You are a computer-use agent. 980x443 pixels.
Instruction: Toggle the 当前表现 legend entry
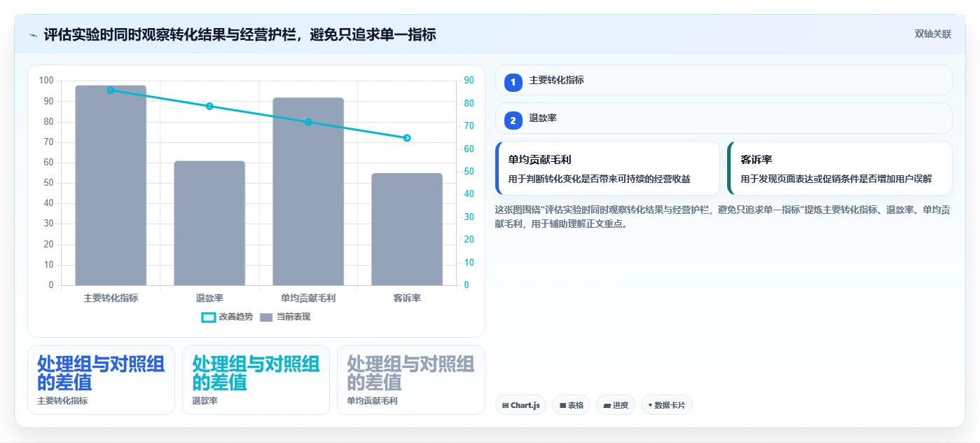coord(285,317)
